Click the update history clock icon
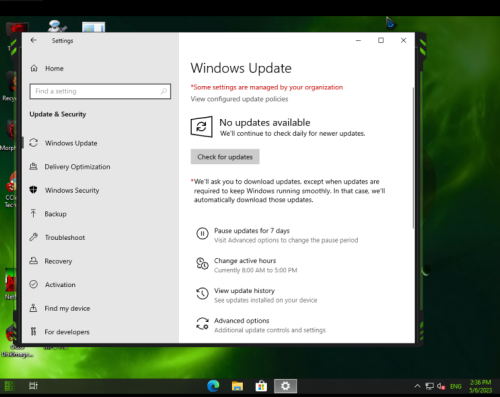 pyautogui.click(x=202, y=294)
